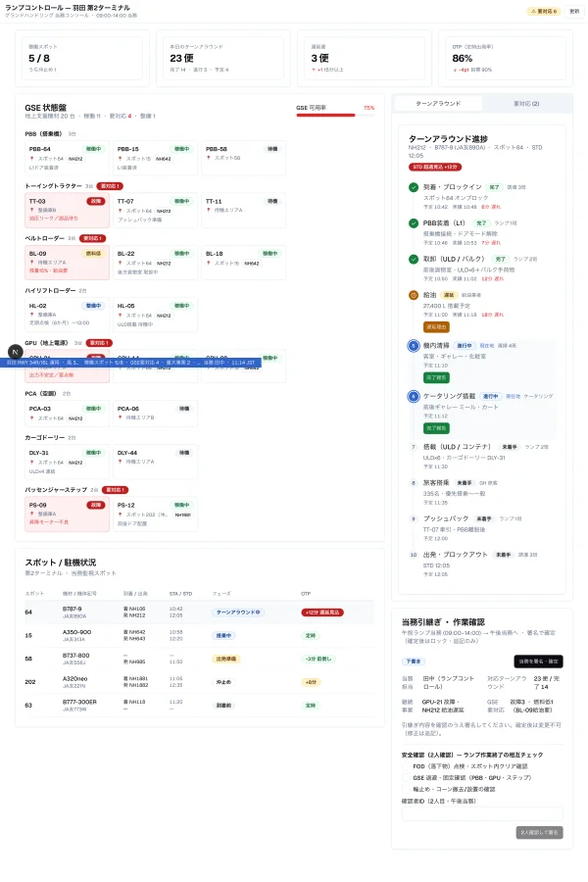Screen dimensions: 588x882
Task: Click the location pin icon in PS-09 card
Action: [32, 514]
